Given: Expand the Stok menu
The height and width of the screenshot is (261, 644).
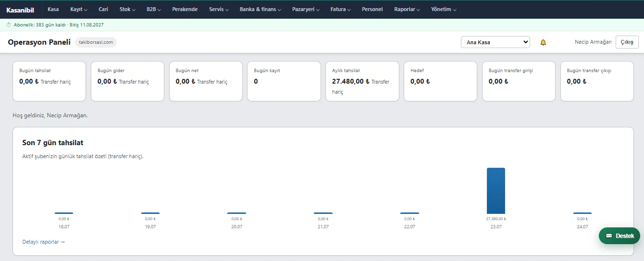Looking at the screenshot, I should click(127, 10).
